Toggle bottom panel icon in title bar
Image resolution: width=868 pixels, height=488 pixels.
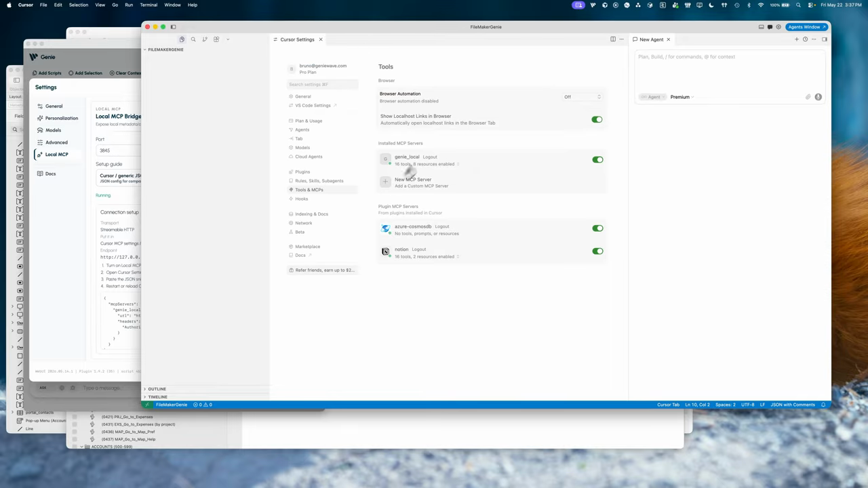point(761,27)
